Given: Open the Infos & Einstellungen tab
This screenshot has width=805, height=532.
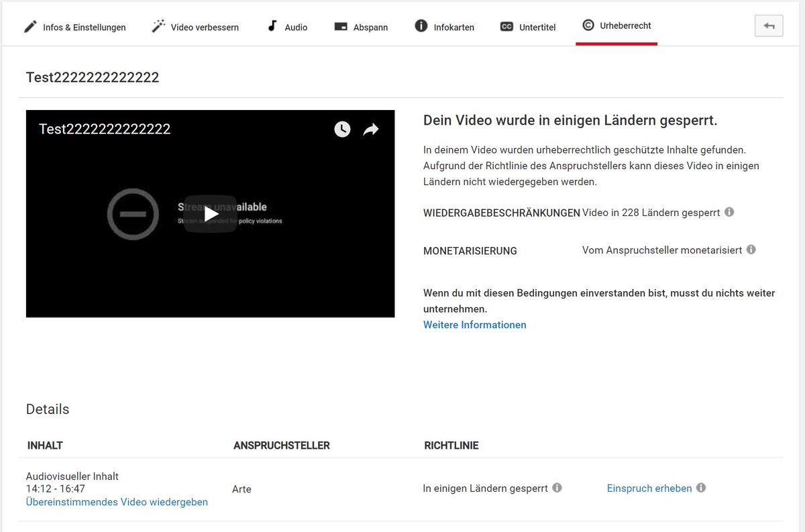Looking at the screenshot, I should click(75, 28).
